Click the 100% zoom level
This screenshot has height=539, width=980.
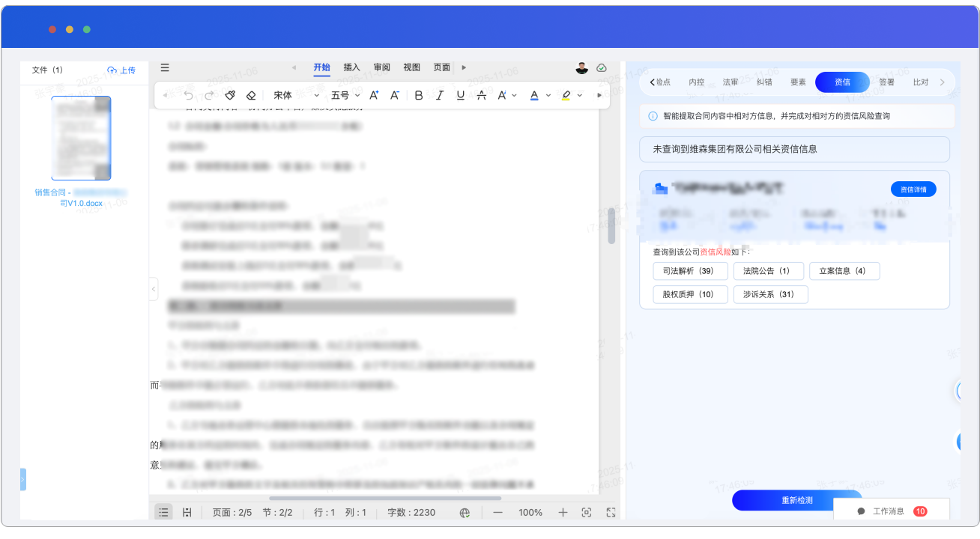(530, 513)
